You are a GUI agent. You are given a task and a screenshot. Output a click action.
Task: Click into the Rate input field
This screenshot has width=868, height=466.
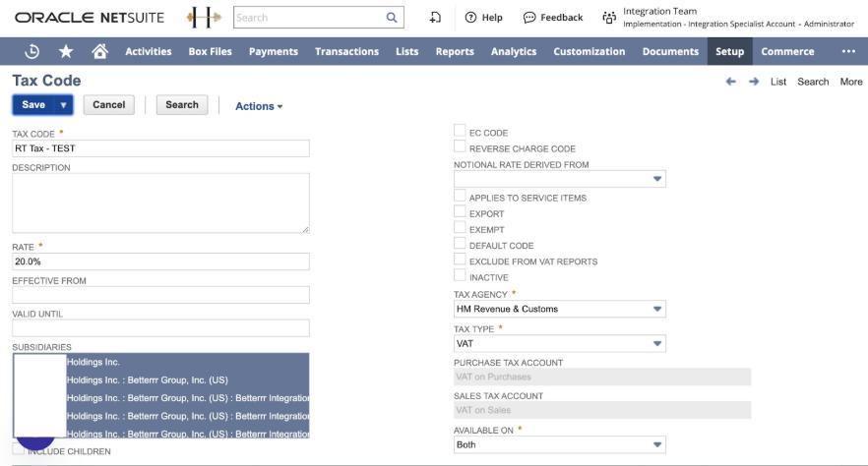point(160,262)
